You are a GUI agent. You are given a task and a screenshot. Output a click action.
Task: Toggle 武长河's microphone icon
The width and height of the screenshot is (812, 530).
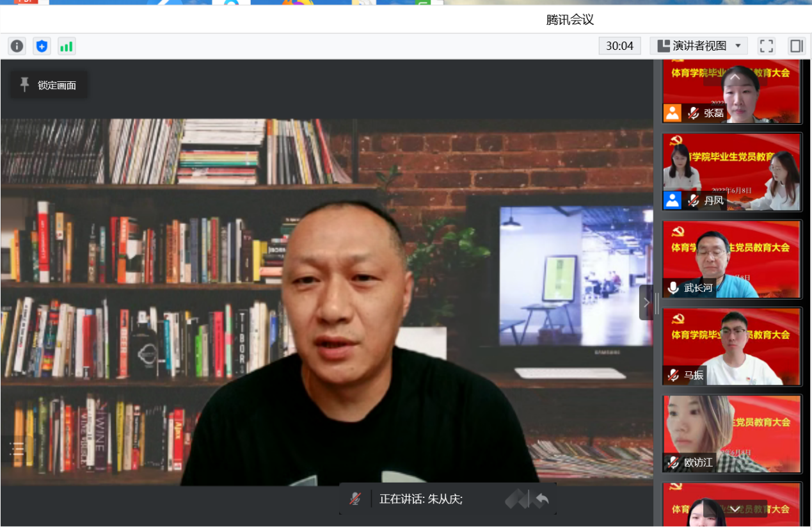tap(673, 288)
